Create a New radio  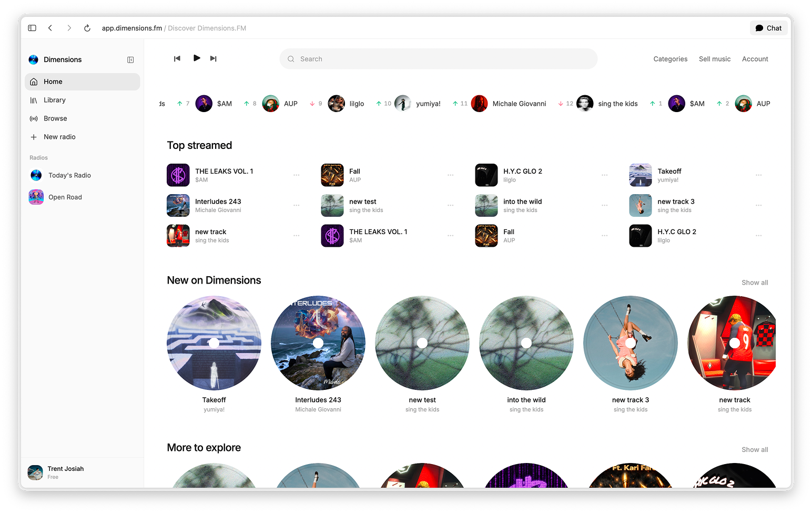83,137
